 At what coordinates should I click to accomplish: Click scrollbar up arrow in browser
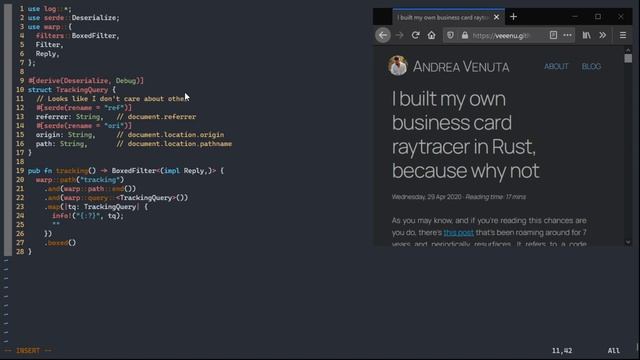(x=628, y=50)
